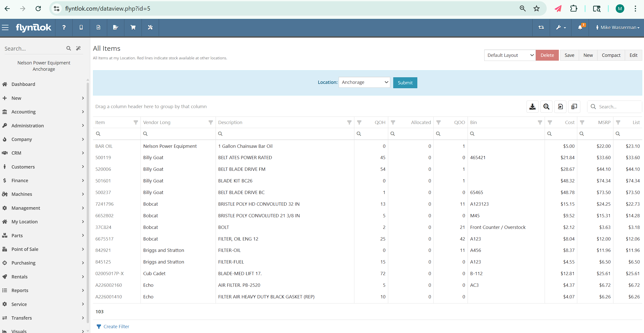The image size is (644, 333).
Task: Open the Bin column filter funnel
Action: (540, 123)
